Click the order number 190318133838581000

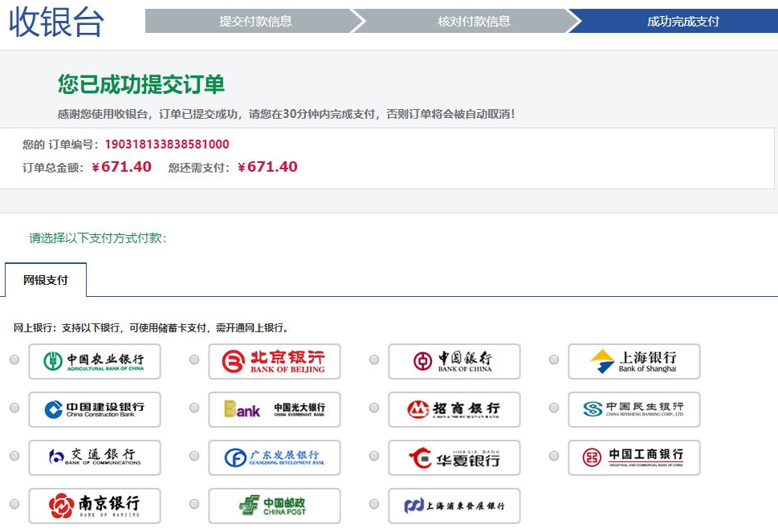click(167, 144)
